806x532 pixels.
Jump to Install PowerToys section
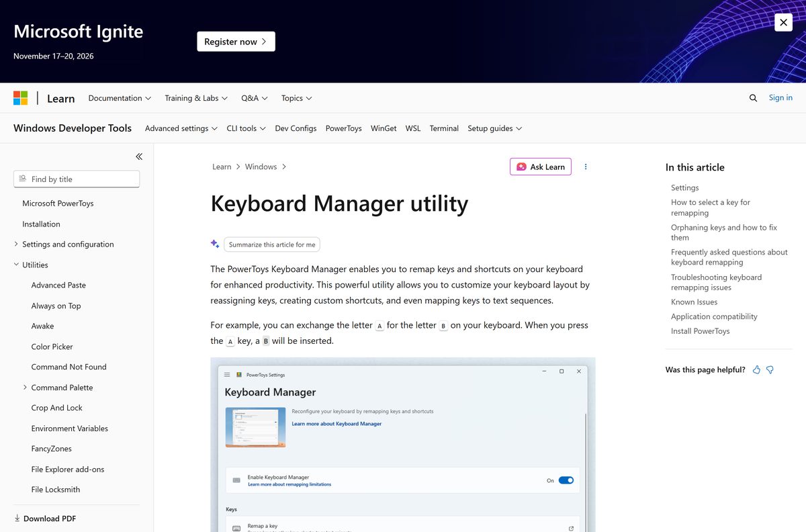[x=700, y=331]
